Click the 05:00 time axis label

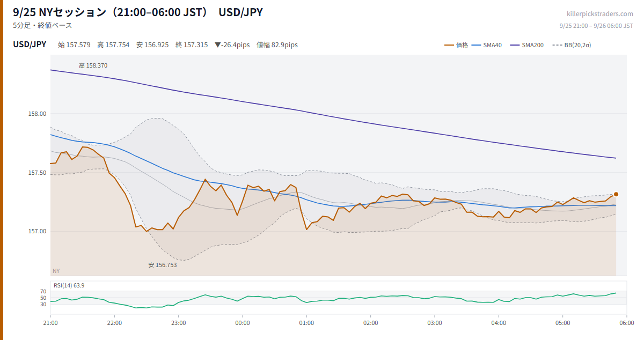563,323
